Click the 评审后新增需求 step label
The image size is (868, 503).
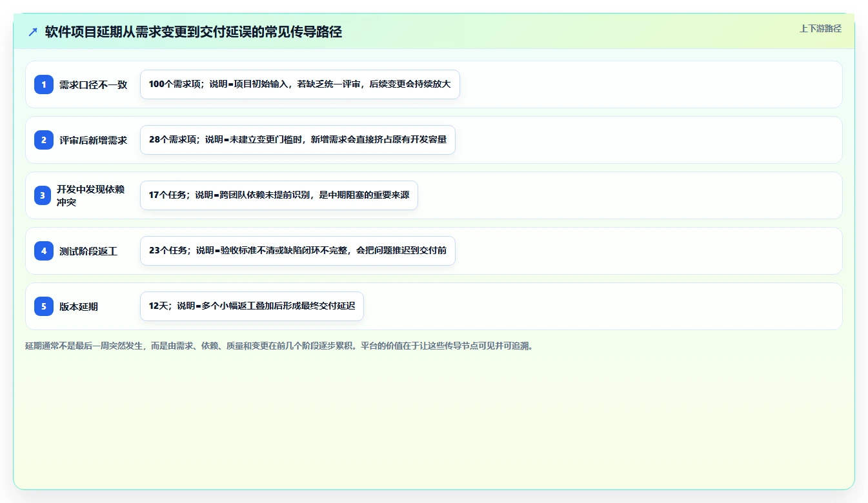coord(94,140)
